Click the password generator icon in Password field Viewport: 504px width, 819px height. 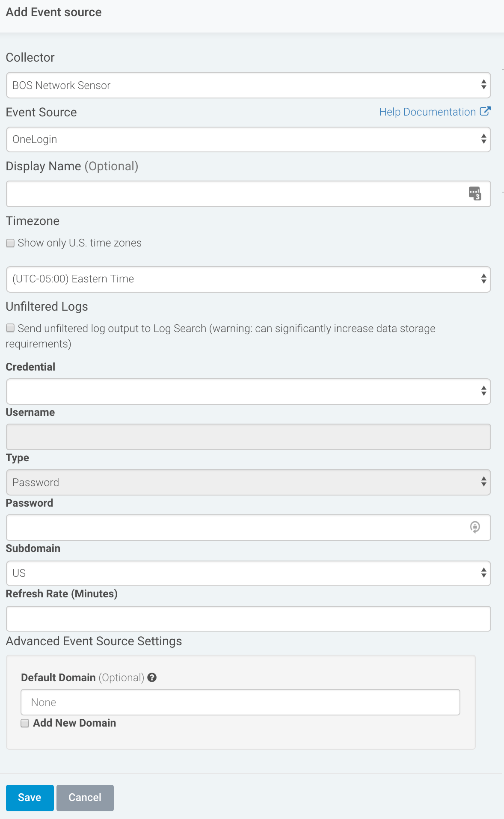[475, 527]
